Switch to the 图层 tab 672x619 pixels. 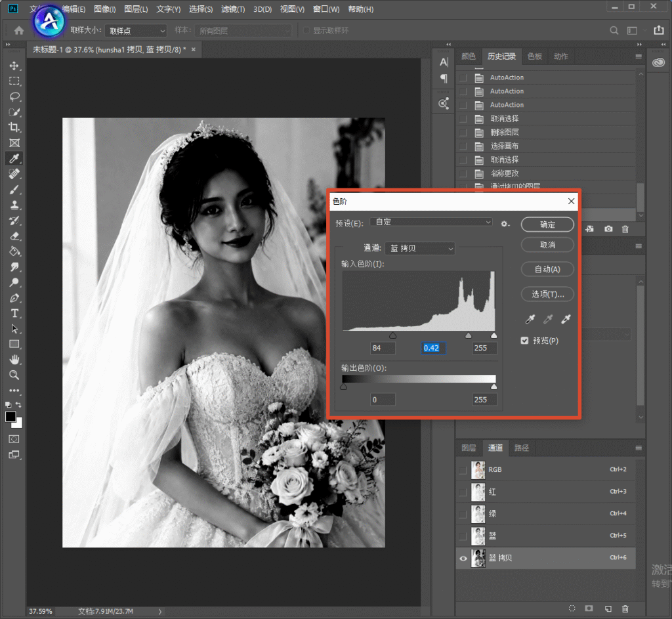tap(469, 448)
